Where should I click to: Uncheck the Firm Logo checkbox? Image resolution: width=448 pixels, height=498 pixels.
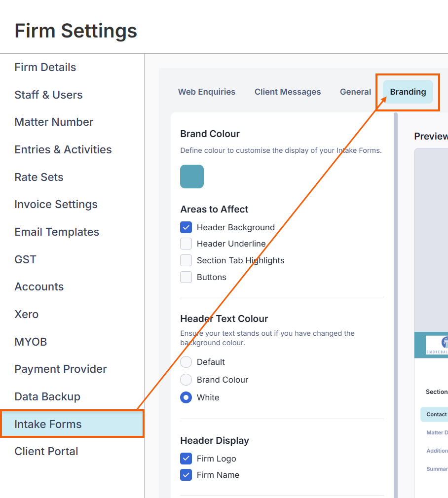[186, 459]
